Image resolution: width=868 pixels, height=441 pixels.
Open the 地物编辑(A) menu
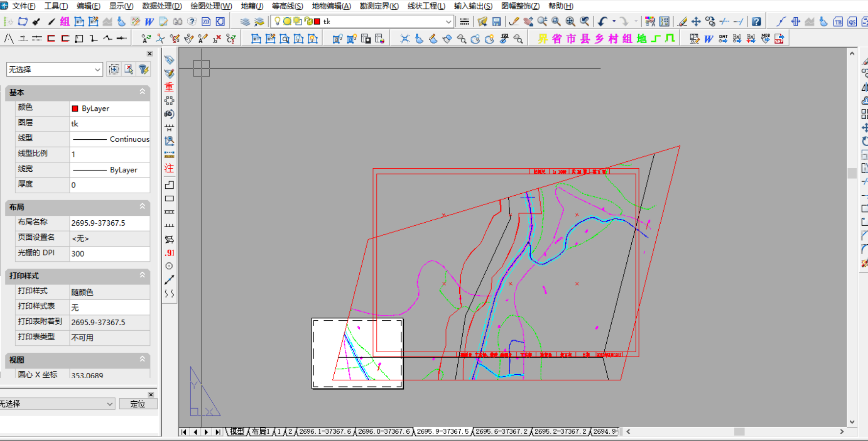331,6
